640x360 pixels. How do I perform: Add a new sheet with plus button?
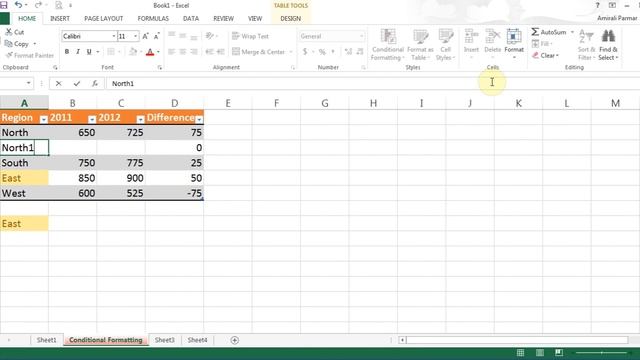(234, 340)
